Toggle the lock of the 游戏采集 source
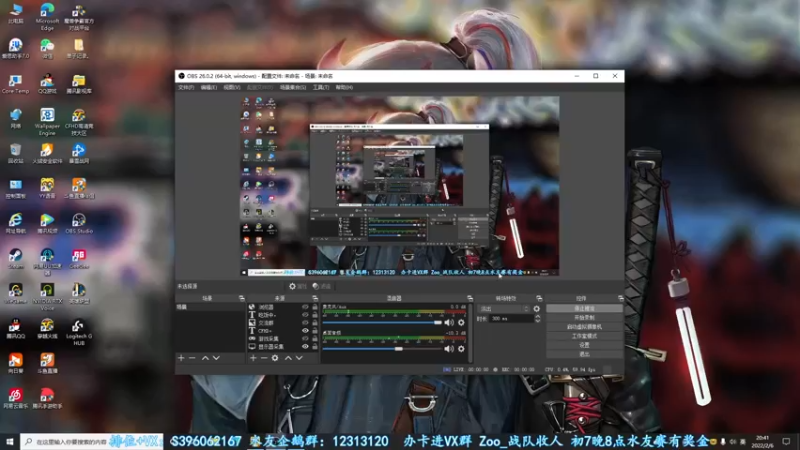 [315, 339]
